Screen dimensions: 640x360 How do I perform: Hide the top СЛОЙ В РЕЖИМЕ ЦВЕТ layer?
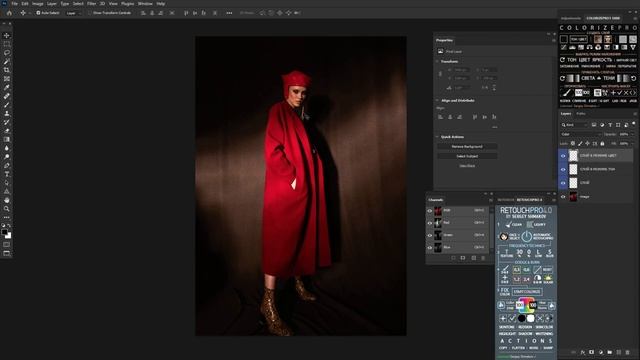(563, 156)
